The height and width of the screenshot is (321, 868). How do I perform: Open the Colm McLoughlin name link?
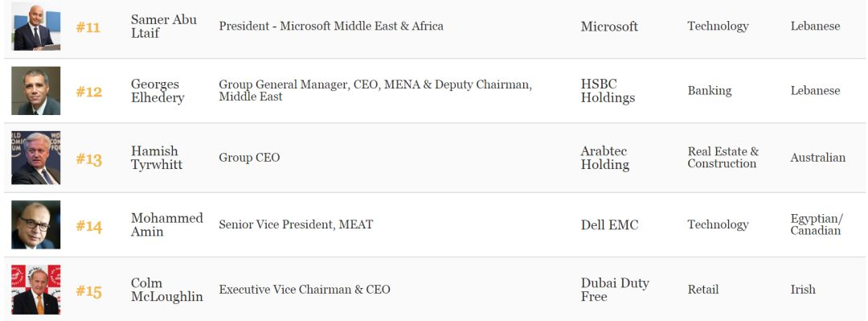tap(166, 290)
